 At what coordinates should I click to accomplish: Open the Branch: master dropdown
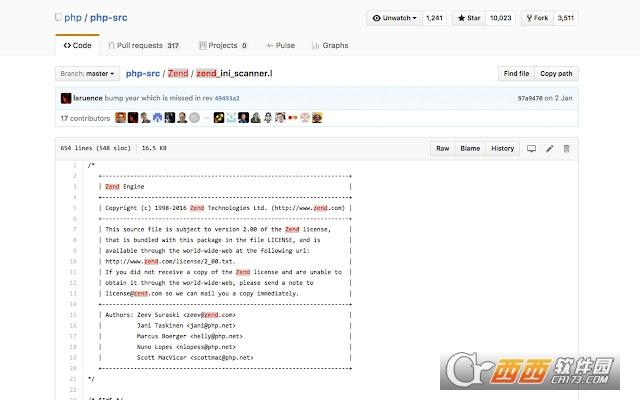pos(87,73)
